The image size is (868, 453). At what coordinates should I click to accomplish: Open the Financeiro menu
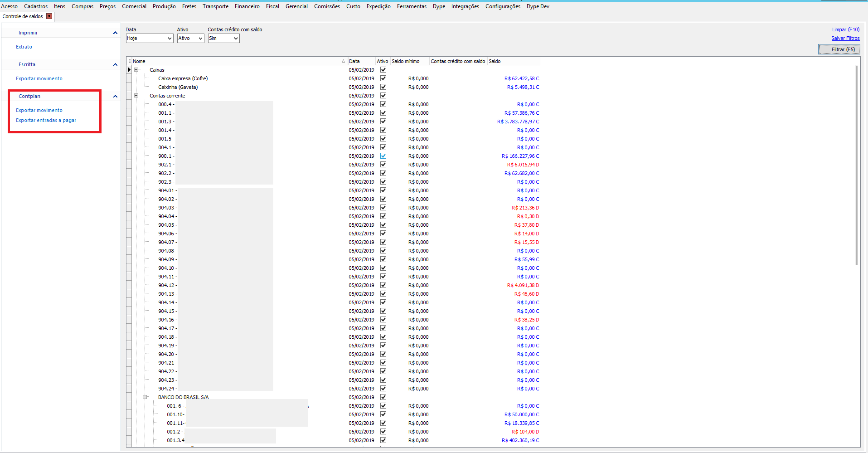coord(247,6)
